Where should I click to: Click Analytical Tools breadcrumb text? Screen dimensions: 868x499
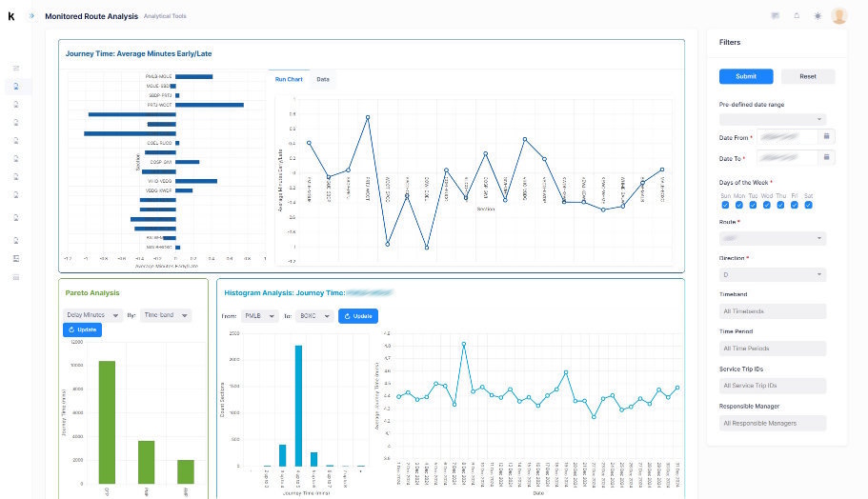coord(165,16)
